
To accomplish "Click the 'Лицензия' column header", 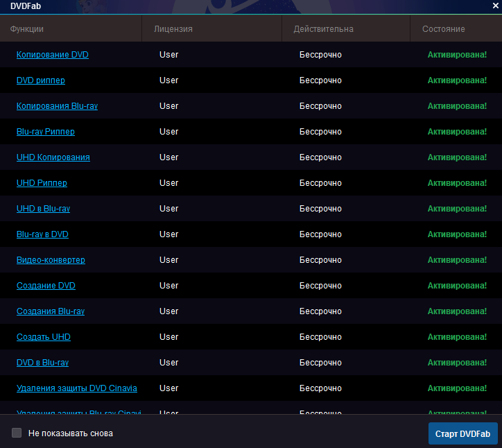I will coord(173,29).
